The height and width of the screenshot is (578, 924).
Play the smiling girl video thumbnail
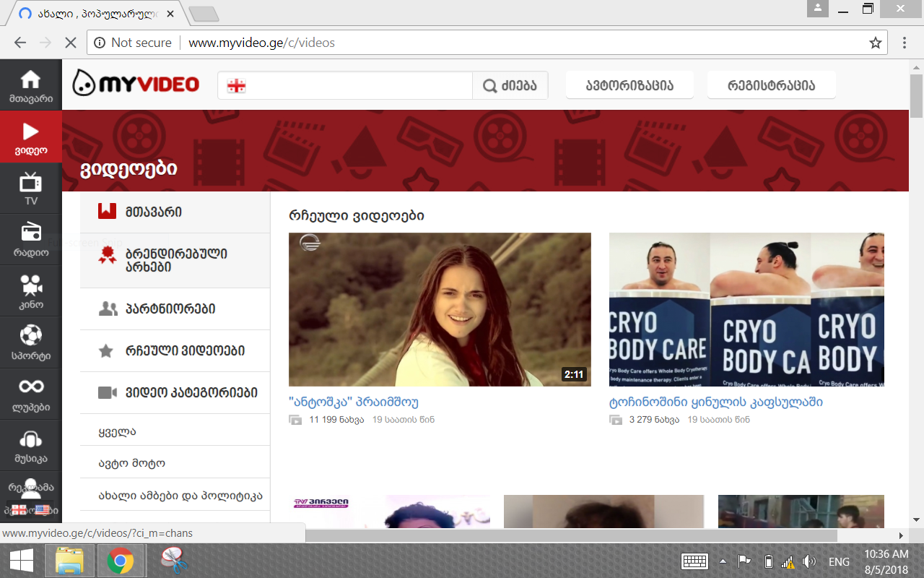[x=440, y=309]
